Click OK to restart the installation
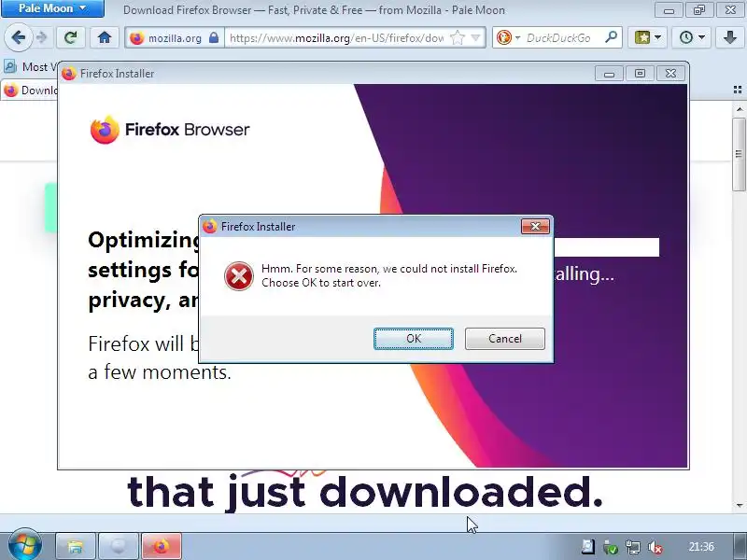The width and height of the screenshot is (747, 560). [414, 339]
